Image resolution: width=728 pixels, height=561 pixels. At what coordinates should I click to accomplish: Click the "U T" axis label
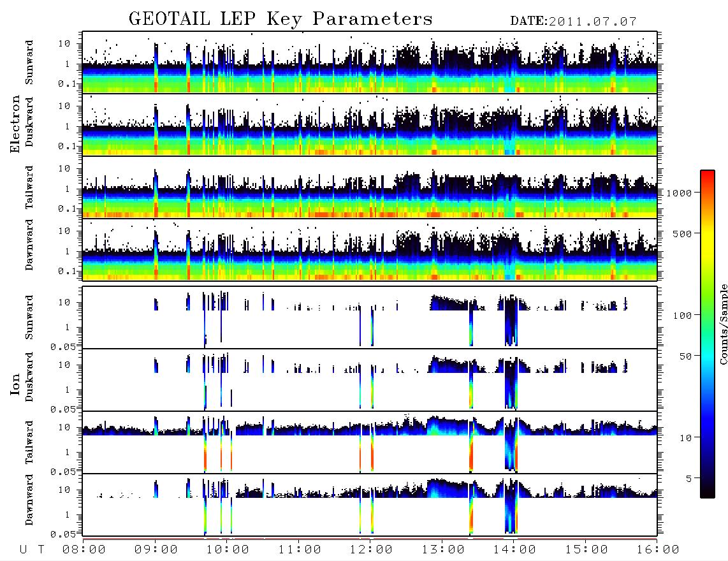(x=33, y=550)
